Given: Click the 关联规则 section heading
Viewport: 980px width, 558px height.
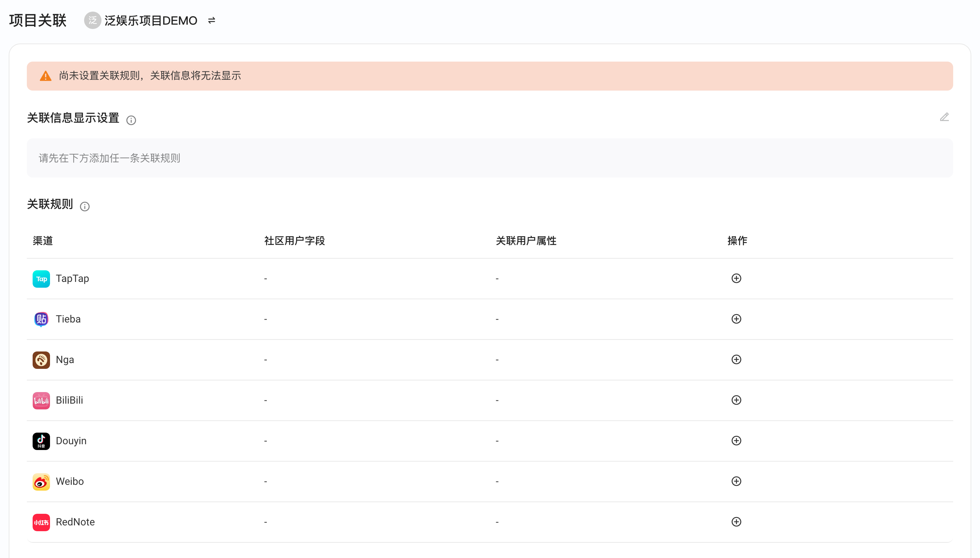Looking at the screenshot, I should point(50,204).
